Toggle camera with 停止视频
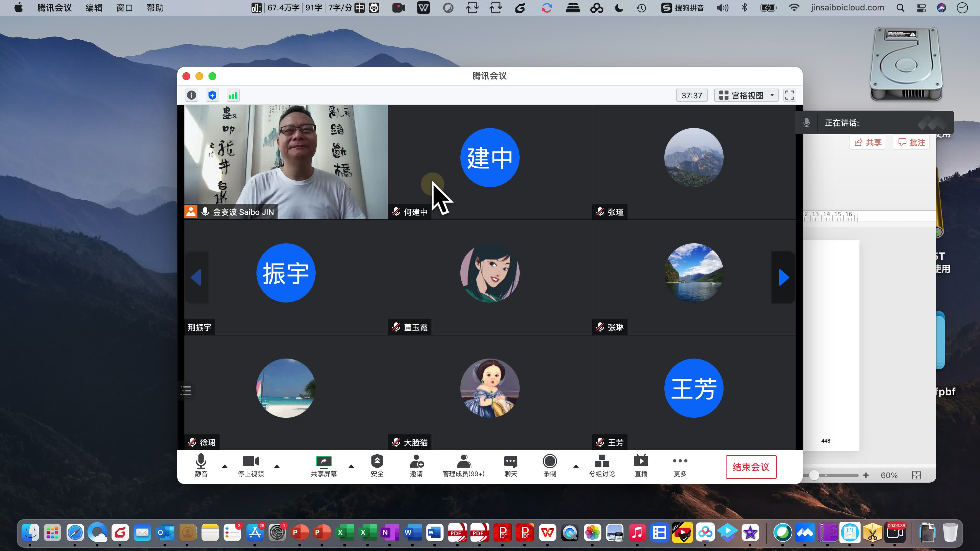Viewport: 980px width, 551px height. coord(251,466)
